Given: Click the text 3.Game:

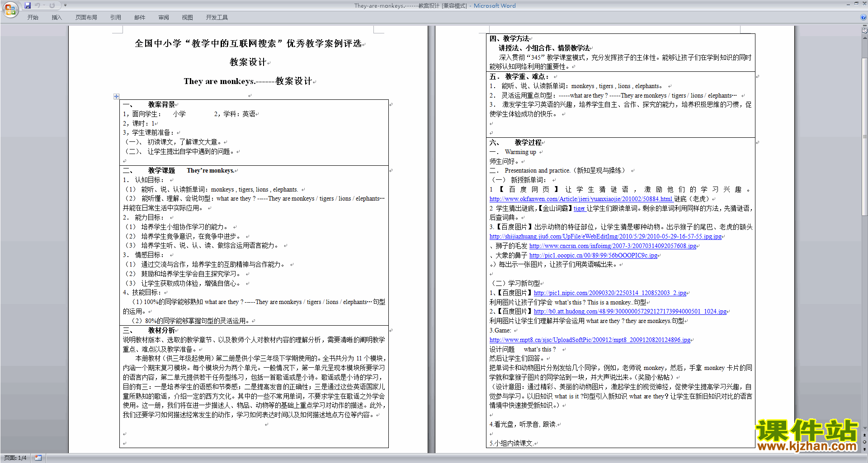Looking at the screenshot, I should [x=500, y=330].
